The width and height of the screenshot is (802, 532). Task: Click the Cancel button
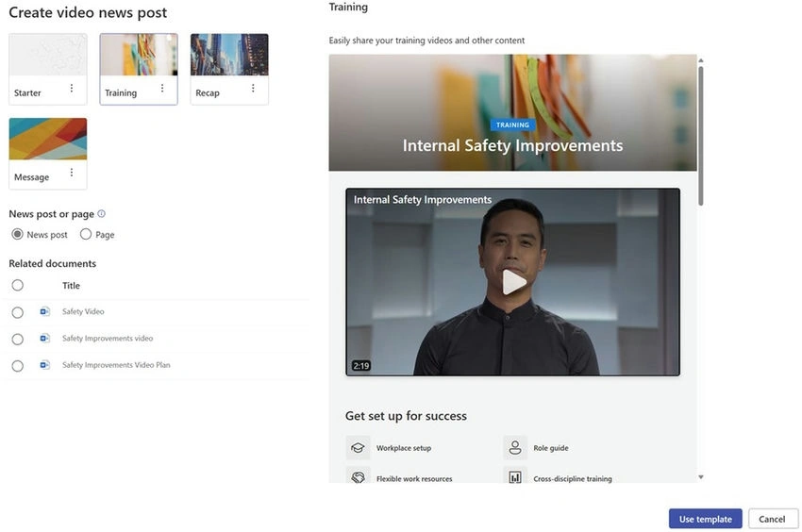point(773,519)
